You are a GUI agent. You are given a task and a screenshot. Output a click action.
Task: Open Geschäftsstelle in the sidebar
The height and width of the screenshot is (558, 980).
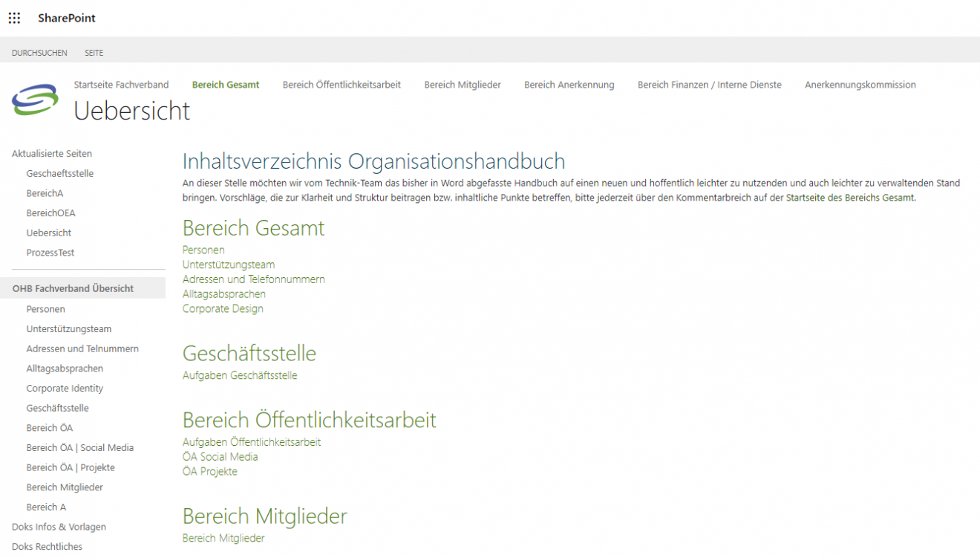(57, 408)
